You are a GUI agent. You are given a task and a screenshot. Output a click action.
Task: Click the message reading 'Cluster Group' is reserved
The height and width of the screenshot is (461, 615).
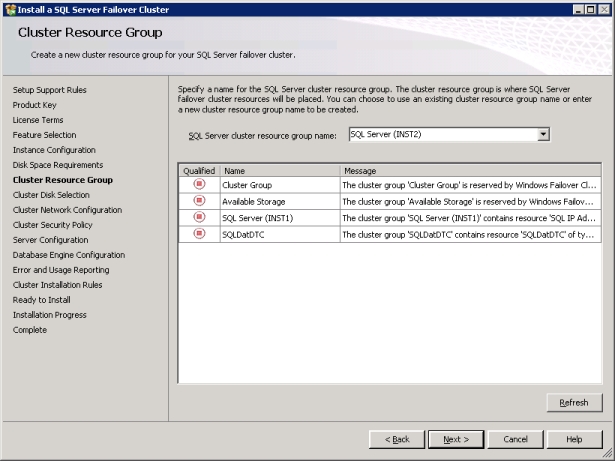pyautogui.click(x=470, y=185)
